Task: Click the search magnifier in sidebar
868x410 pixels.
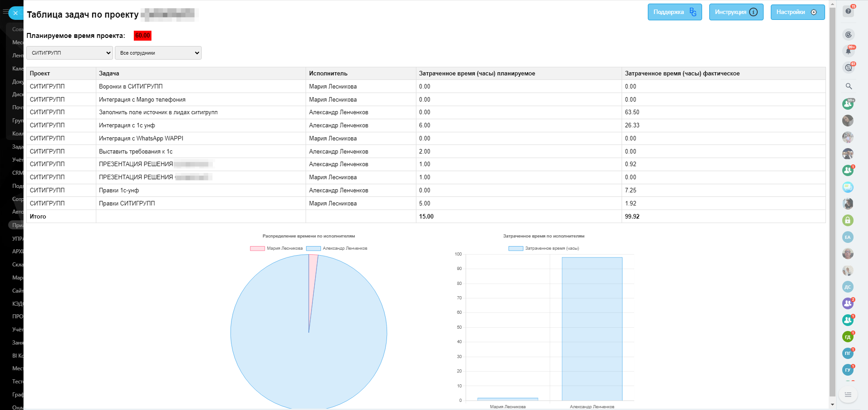Action: point(849,86)
